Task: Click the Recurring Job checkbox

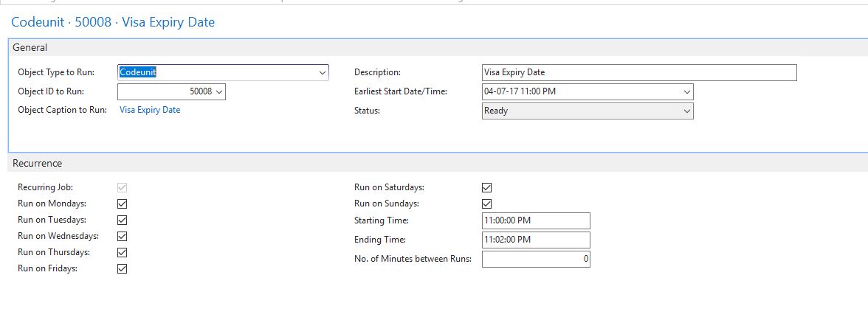Action: (123, 188)
